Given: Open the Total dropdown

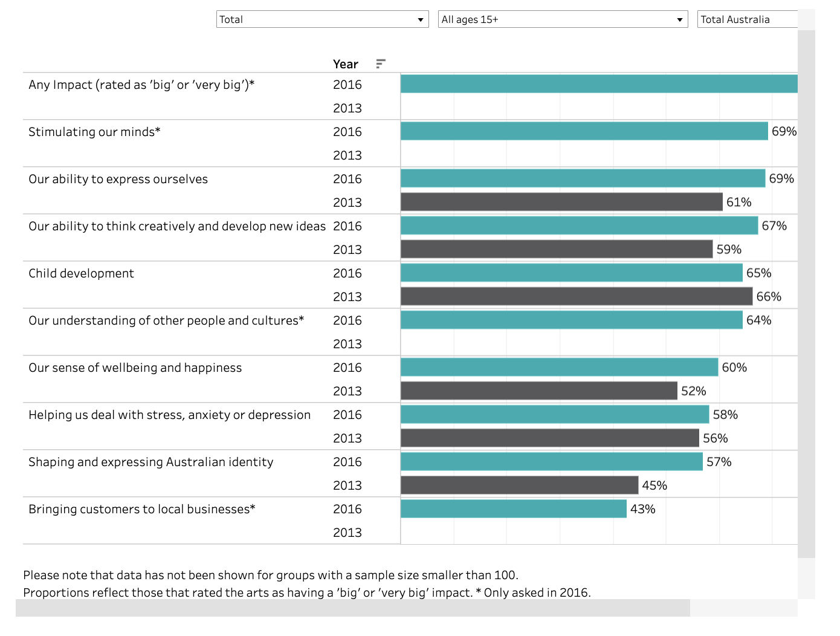Looking at the screenshot, I should click(x=322, y=19).
